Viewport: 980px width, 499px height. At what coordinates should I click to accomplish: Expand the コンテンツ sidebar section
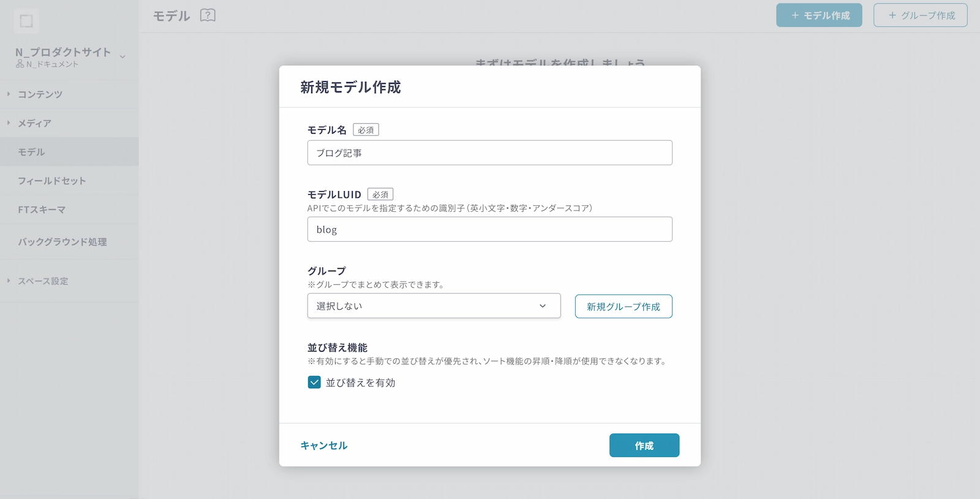pyautogui.click(x=9, y=94)
